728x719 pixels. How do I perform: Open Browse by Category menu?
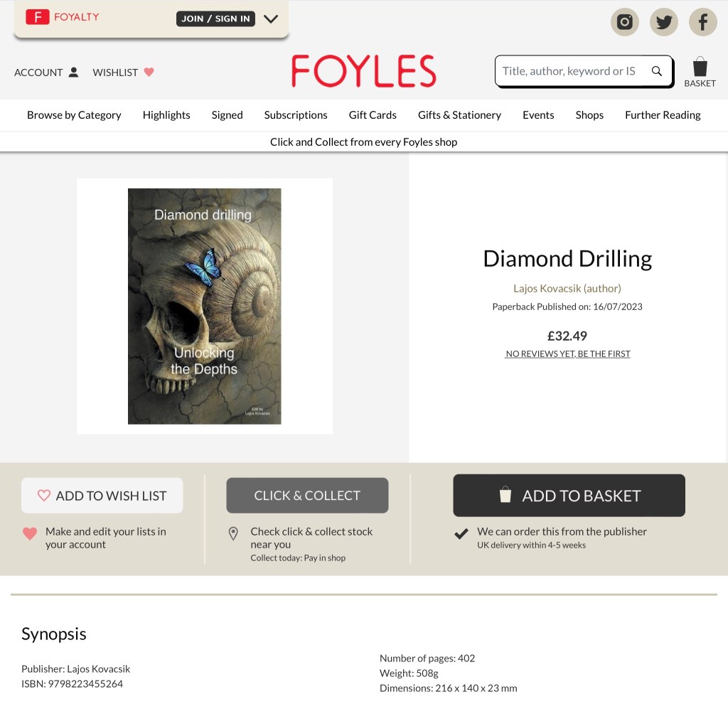tap(74, 115)
